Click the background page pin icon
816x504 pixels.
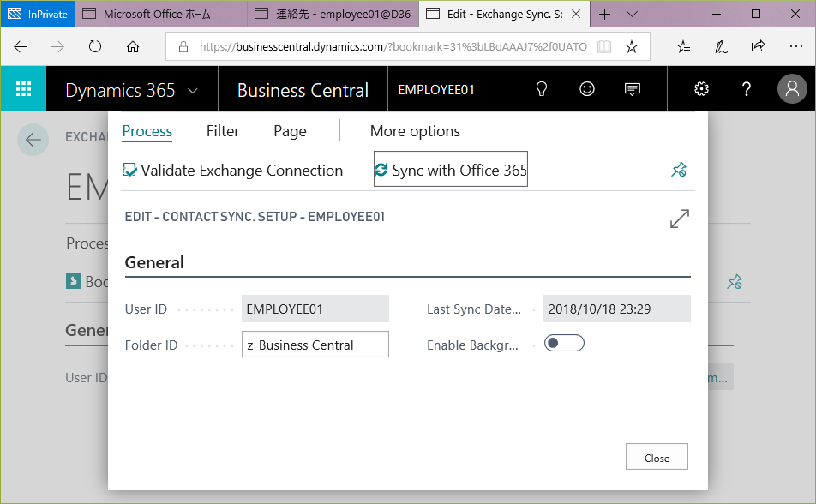coord(735,282)
